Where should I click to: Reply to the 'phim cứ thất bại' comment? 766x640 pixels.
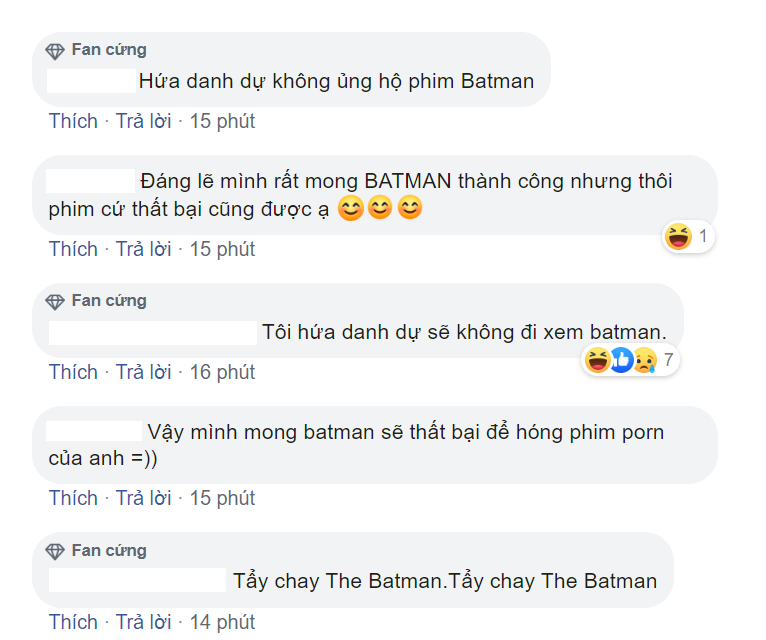[143, 249]
